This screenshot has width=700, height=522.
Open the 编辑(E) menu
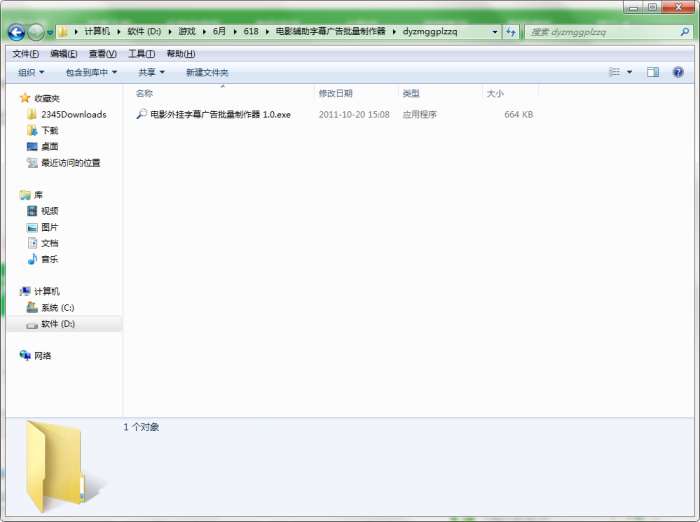coord(64,54)
